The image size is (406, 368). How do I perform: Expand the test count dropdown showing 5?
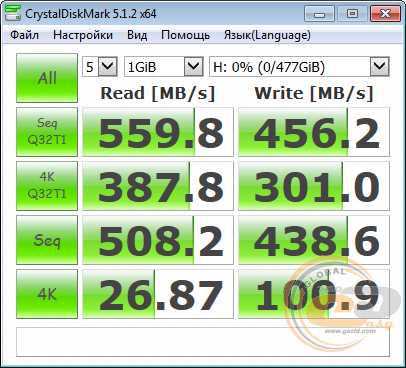[100, 67]
